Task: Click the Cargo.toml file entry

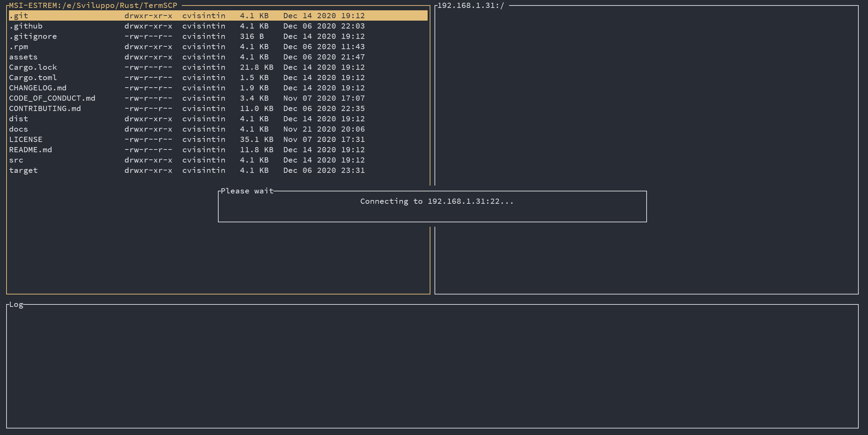Action: click(x=33, y=78)
